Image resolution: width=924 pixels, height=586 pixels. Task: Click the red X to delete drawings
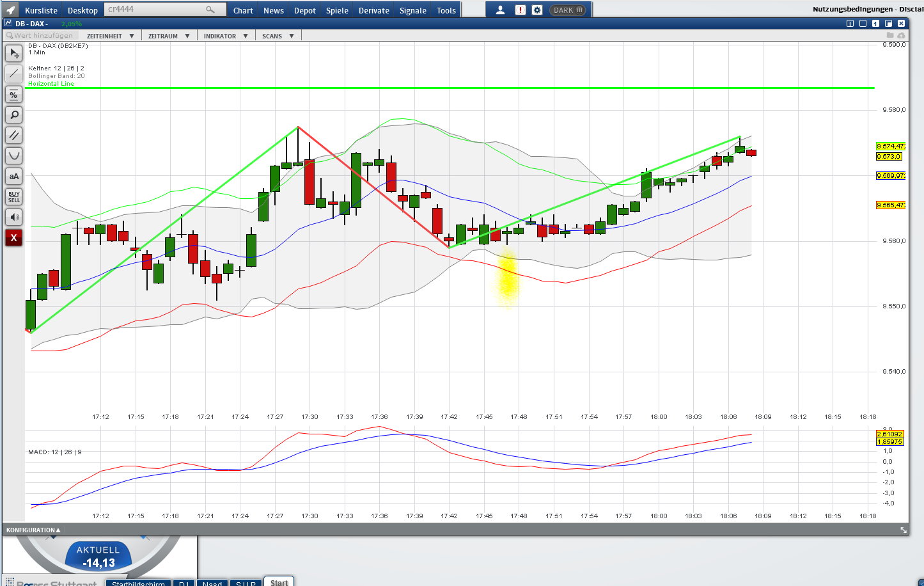click(x=13, y=237)
